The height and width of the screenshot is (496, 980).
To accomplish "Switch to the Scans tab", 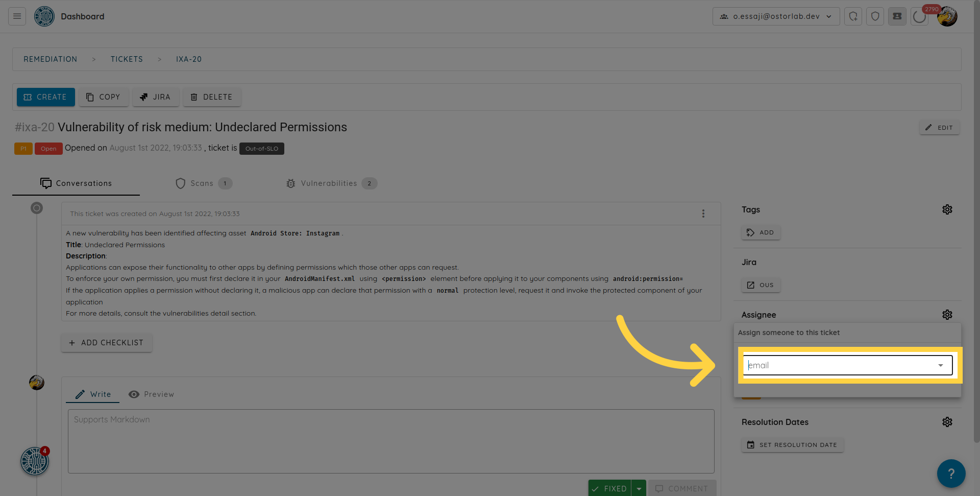I will (203, 183).
